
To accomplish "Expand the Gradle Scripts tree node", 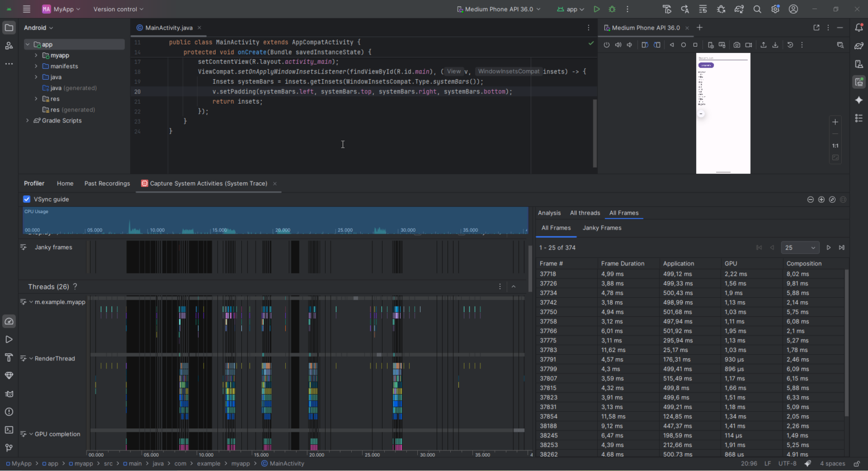I will pyautogui.click(x=27, y=121).
